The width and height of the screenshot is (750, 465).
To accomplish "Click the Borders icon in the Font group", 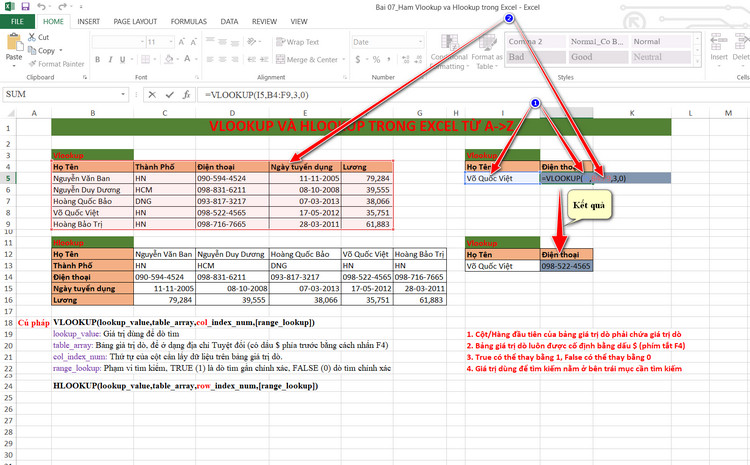I will click(145, 59).
